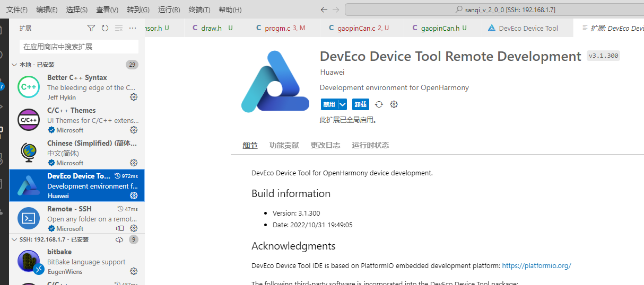
Task: Open the https://platformio.org/ link
Action: pyautogui.click(x=536, y=266)
